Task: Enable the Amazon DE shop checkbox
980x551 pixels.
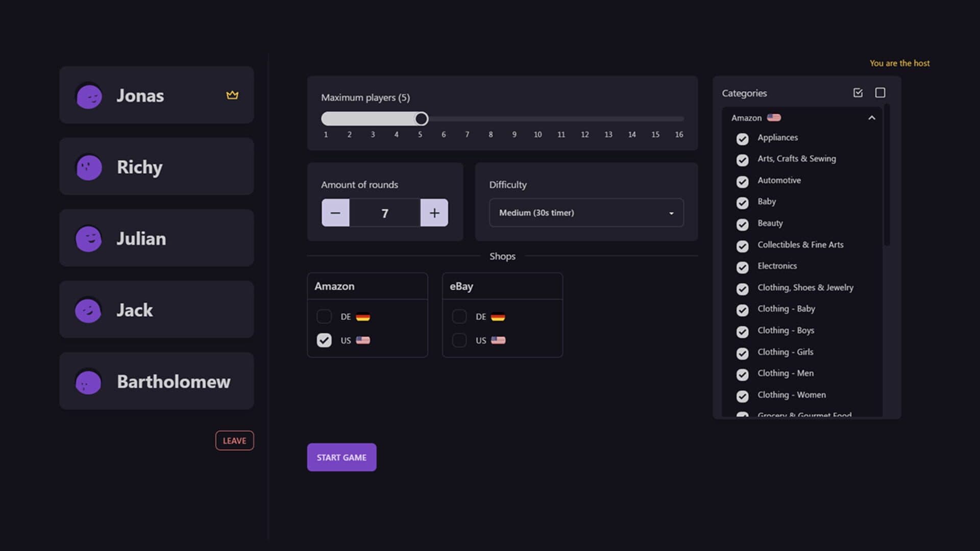Action: click(324, 316)
